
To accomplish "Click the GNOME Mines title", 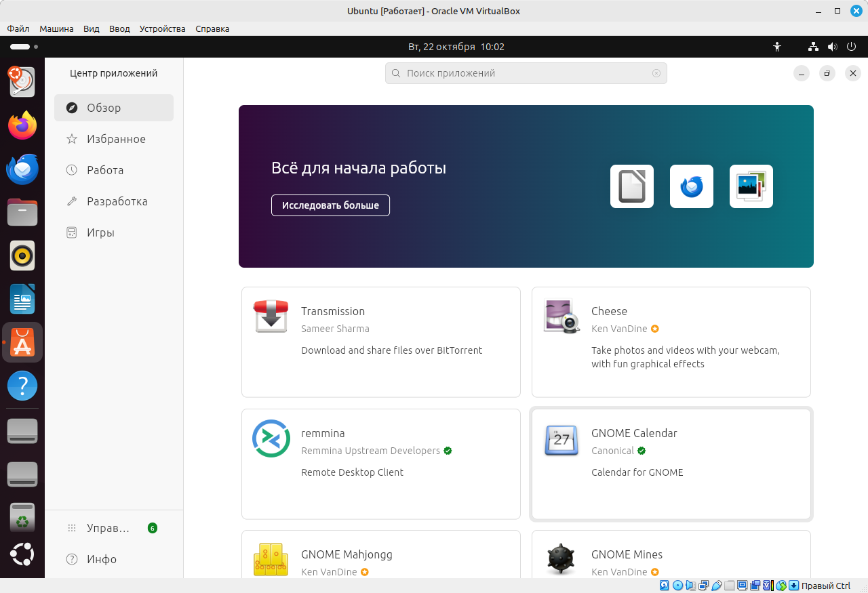I will point(627,554).
